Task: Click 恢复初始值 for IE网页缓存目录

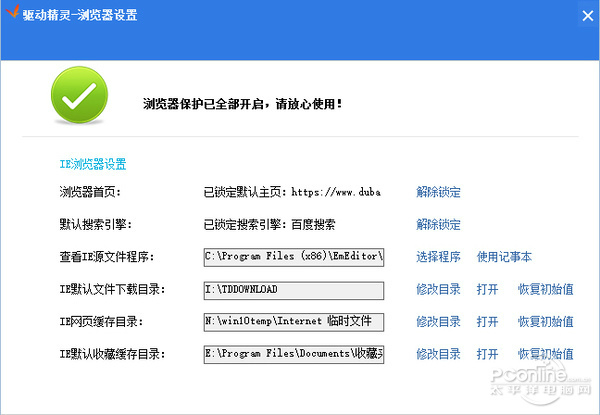Action: point(546,322)
